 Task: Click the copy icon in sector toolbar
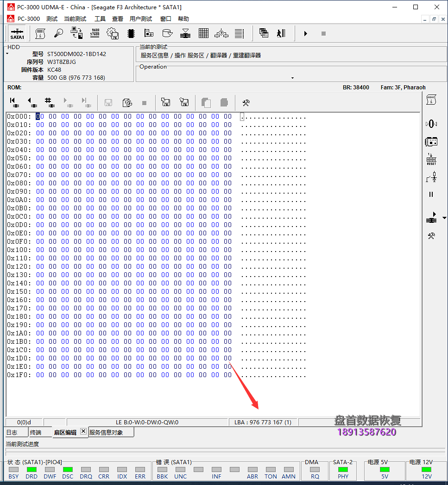[206, 103]
